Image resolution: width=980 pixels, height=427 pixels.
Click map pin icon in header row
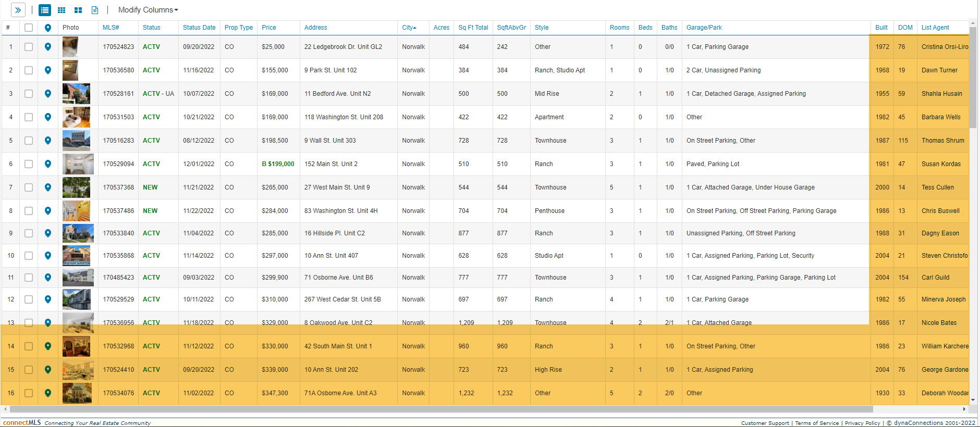[48, 28]
